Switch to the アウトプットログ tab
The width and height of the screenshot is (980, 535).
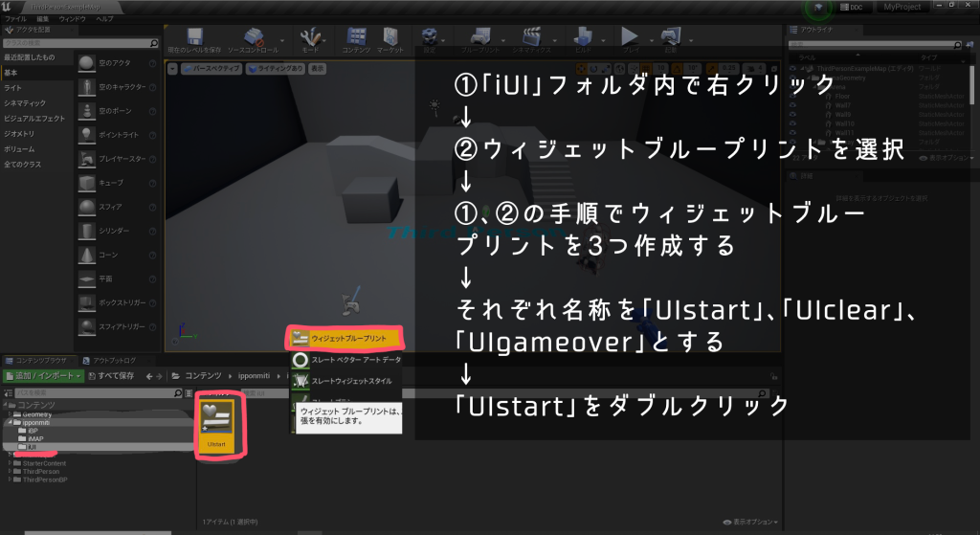[x=113, y=360]
